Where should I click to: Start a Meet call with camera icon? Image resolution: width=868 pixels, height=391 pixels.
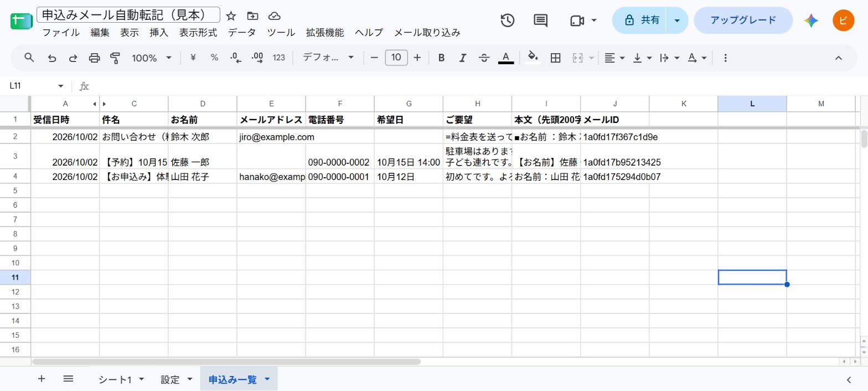coord(577,20)
